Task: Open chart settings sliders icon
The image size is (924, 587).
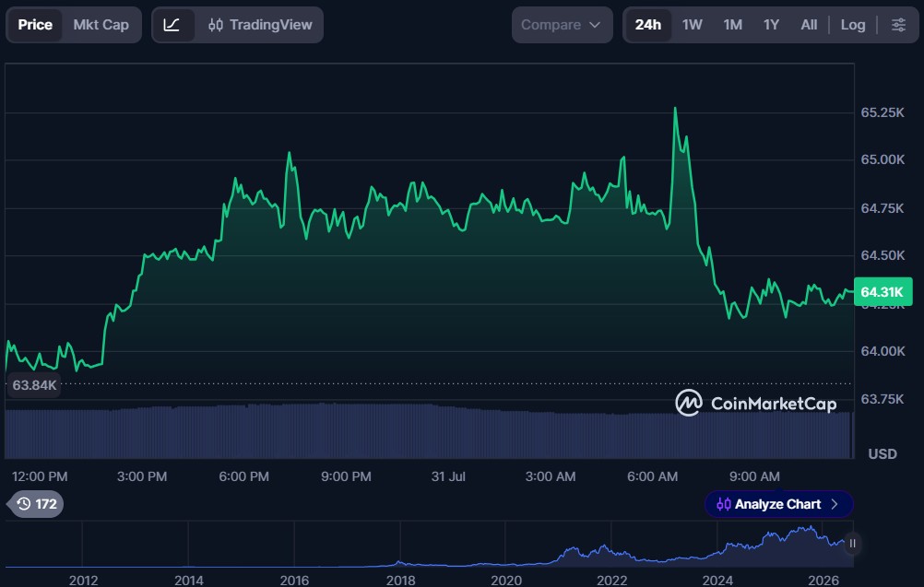Action: pyautogui.click(x=899, y=25)
